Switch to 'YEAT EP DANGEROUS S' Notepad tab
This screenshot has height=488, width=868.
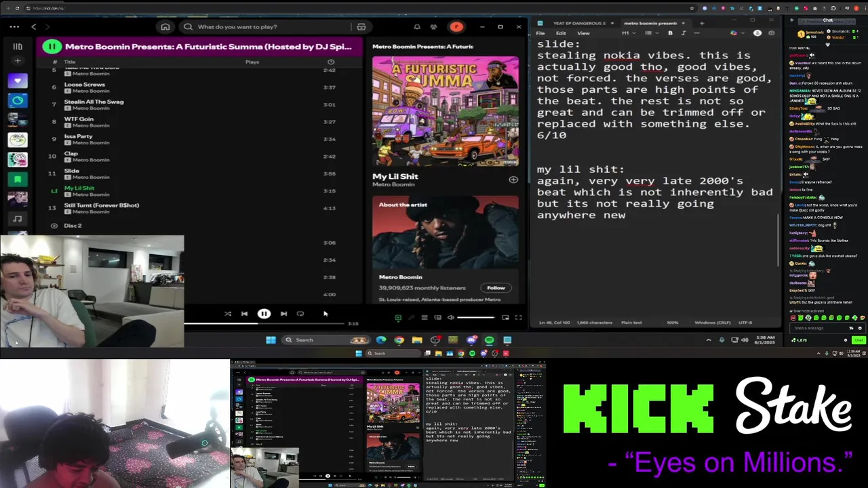tap(579, 23)
